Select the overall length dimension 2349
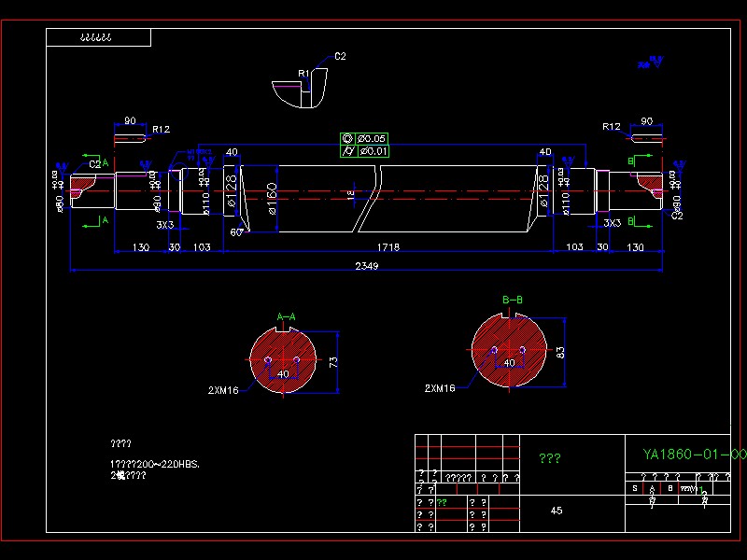The image size is (747, 560). coord(366,266)
